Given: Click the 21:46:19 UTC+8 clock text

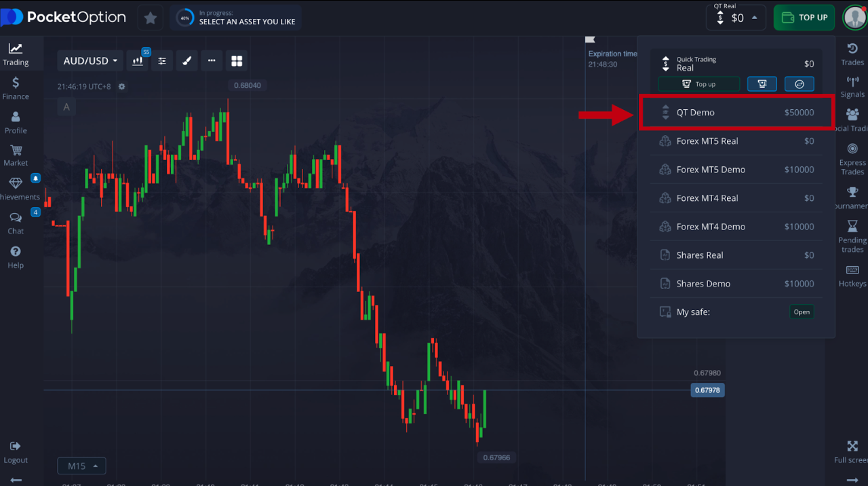Looking at the screenshot, I should click(x=85, y=87).
